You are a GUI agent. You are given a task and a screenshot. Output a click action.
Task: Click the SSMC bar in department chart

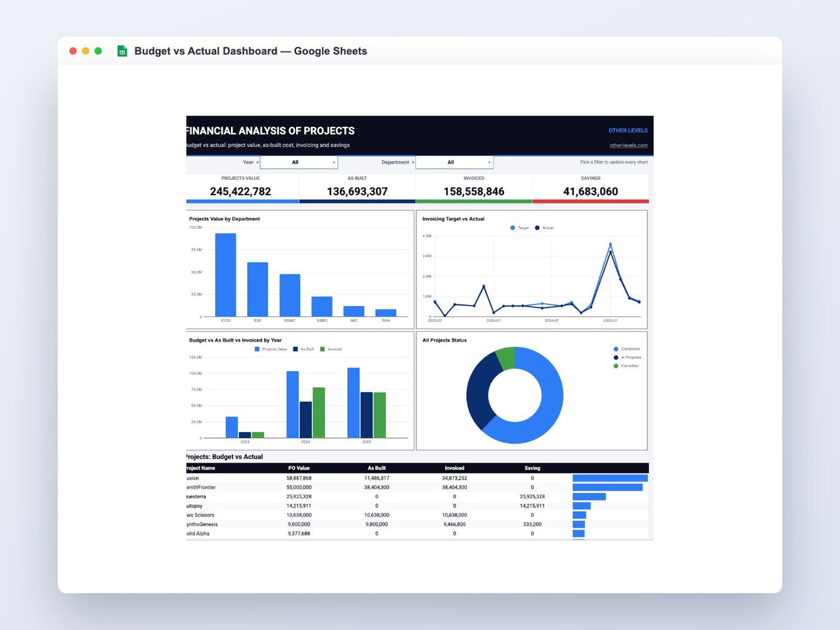tap(290, 295)
